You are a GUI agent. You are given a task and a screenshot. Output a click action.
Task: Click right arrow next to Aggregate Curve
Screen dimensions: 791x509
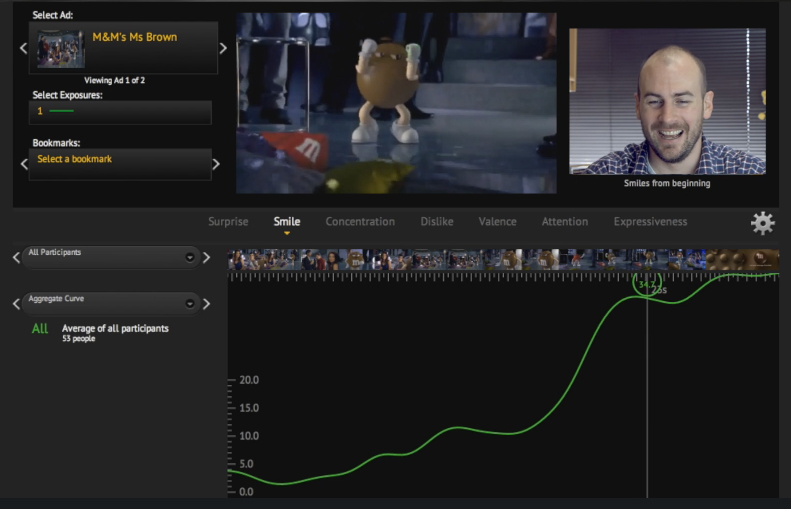tap(207, 303)
